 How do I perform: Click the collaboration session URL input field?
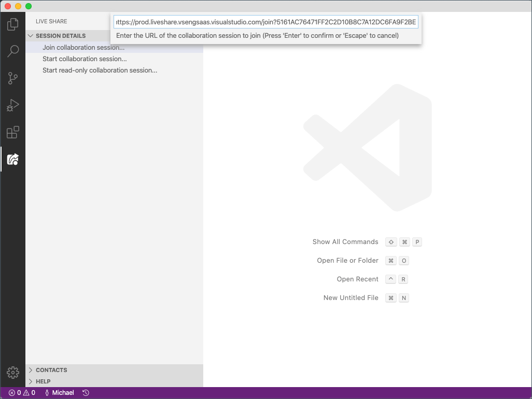click(265, 22)
